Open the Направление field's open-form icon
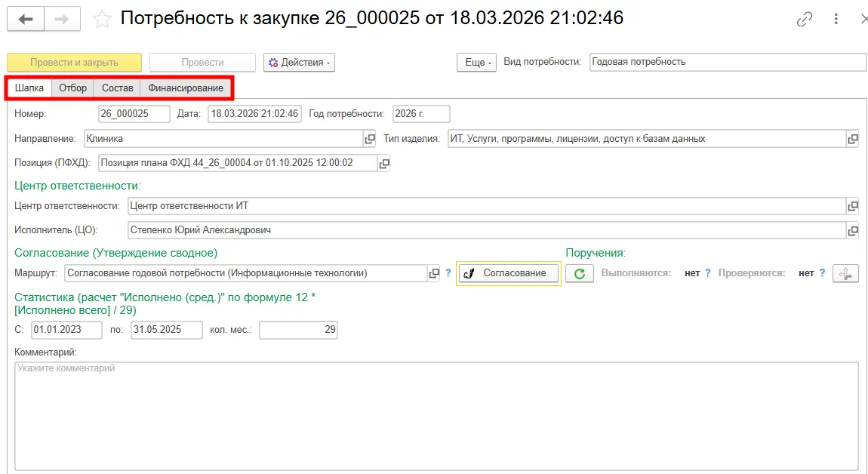 [x=370, y=139]
